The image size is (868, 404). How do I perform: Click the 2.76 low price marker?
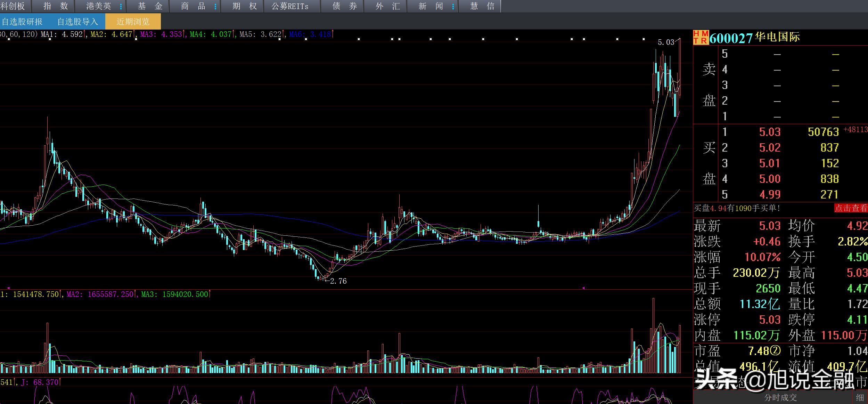(338, 281)
